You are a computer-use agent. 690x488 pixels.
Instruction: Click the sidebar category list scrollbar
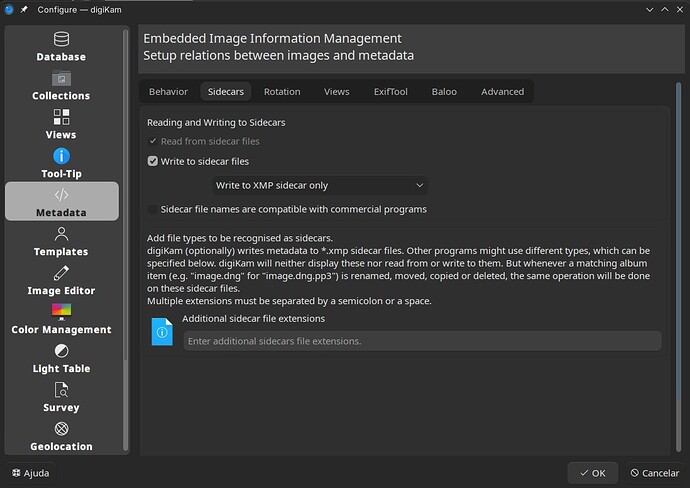125,240
